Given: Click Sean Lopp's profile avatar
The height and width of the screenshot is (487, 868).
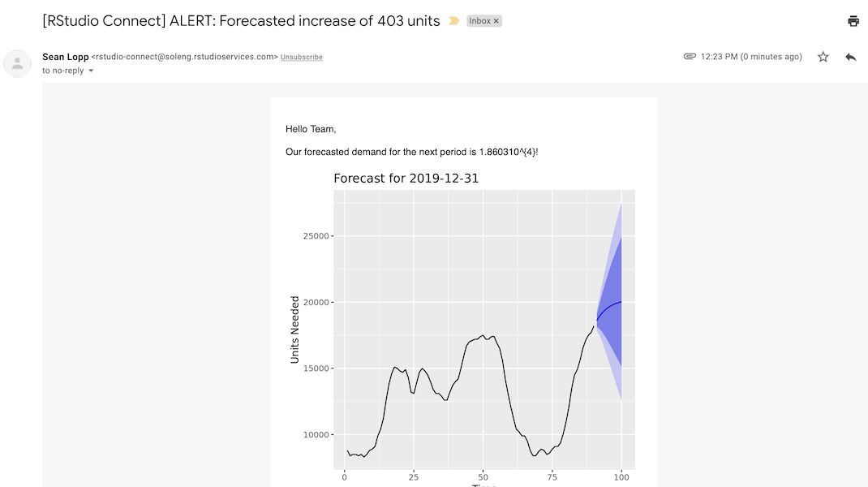Looking at the screenshot, I should [17, 63].
